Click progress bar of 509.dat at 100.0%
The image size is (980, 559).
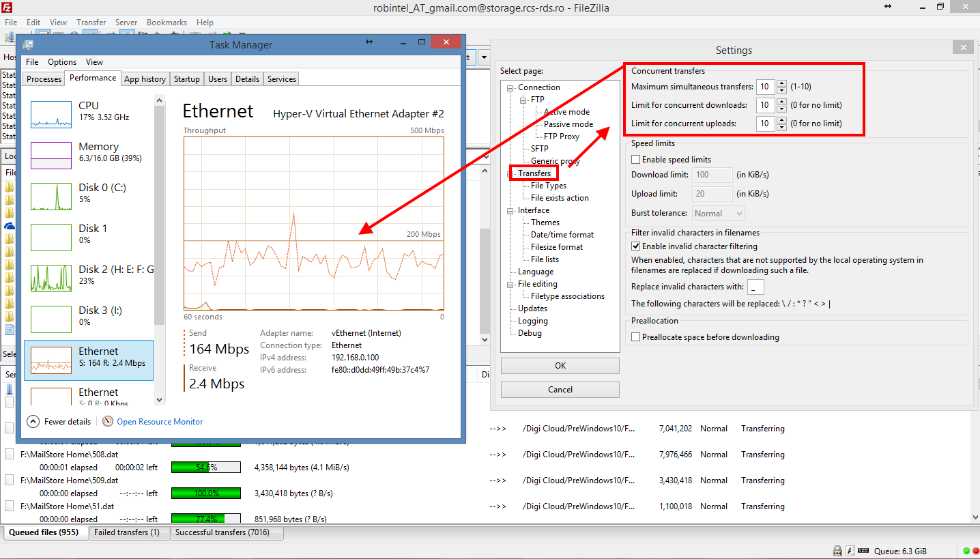point(206,493)
